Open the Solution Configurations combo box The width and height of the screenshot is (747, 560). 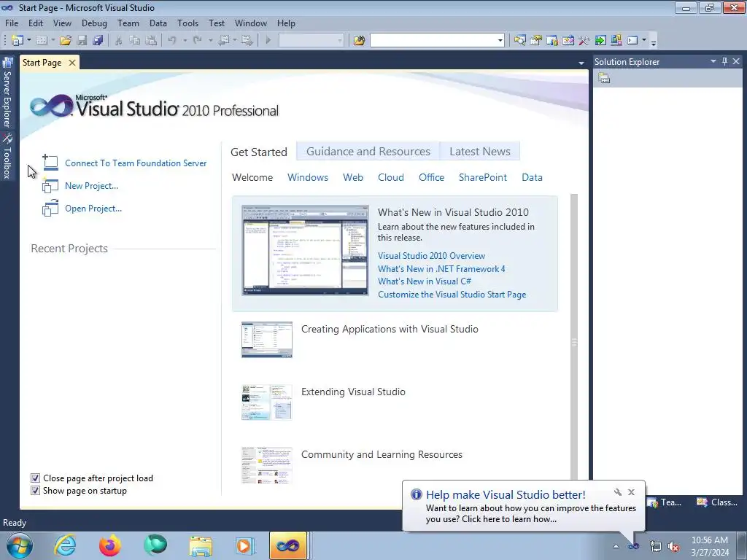(311, 41)
